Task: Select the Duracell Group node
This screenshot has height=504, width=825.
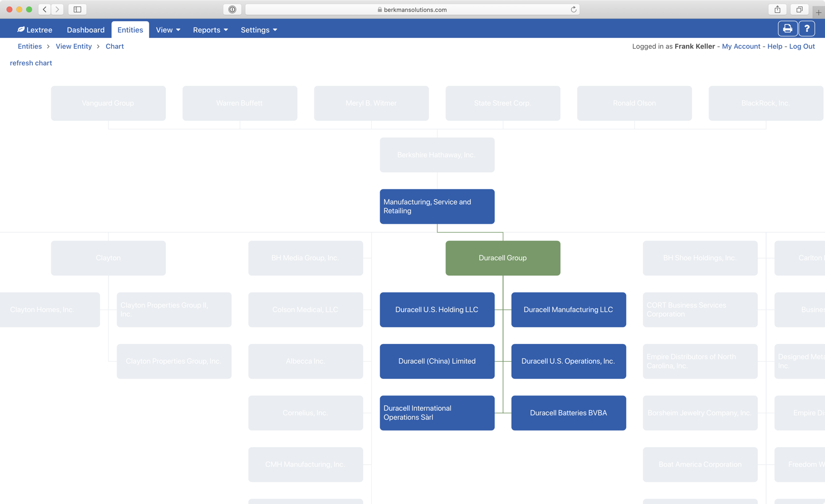Action: [x=503, y=258]
